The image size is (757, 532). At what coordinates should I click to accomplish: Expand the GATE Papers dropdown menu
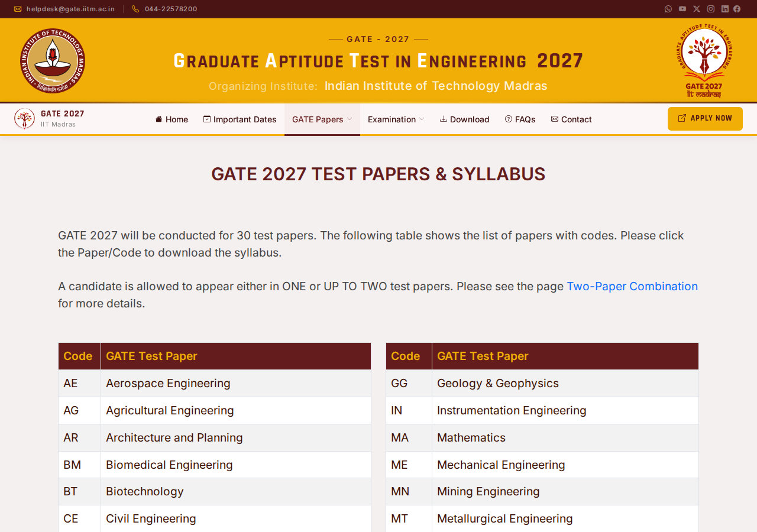[322, 119]
